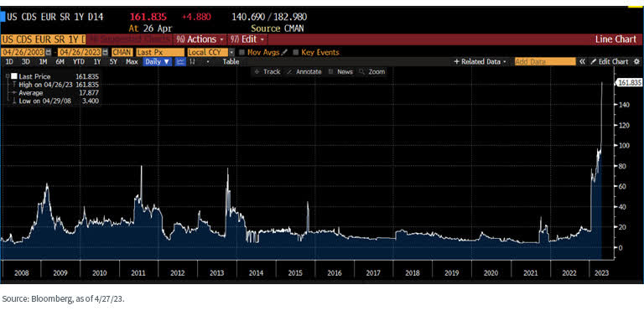Screen dimensions: 644x316
Task: Open the Edit menu
Action: tap(248, 39)
